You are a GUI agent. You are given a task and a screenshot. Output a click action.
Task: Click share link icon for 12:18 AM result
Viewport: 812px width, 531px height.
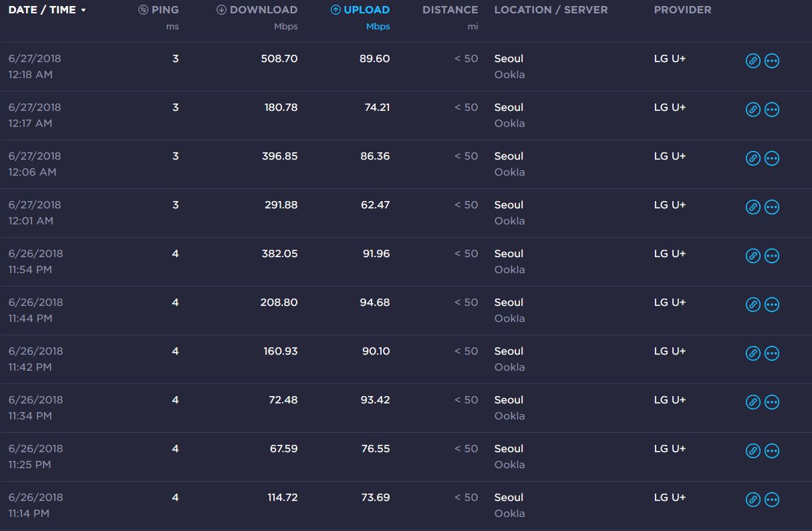753,61
